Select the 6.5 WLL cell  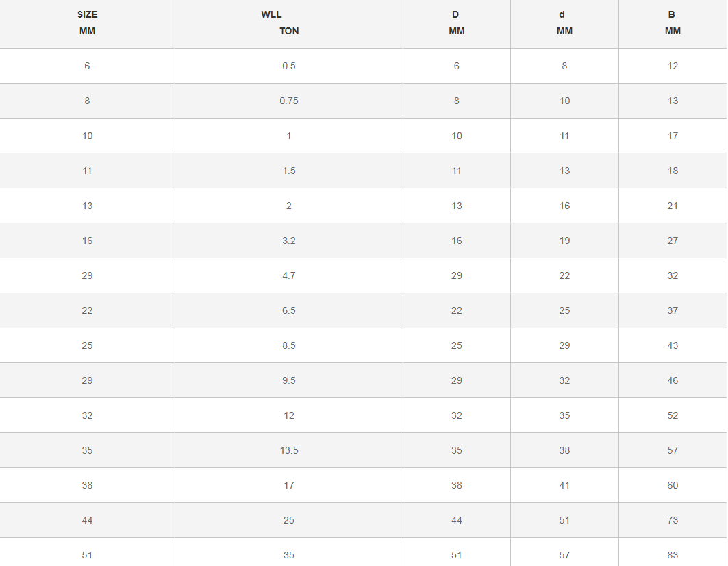coord(288,310)
